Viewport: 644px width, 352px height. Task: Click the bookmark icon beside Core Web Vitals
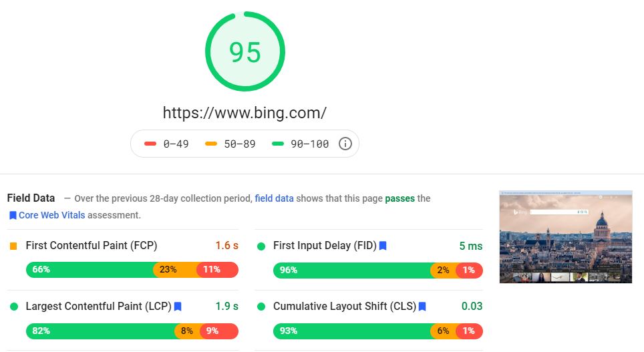coord(13,216)
